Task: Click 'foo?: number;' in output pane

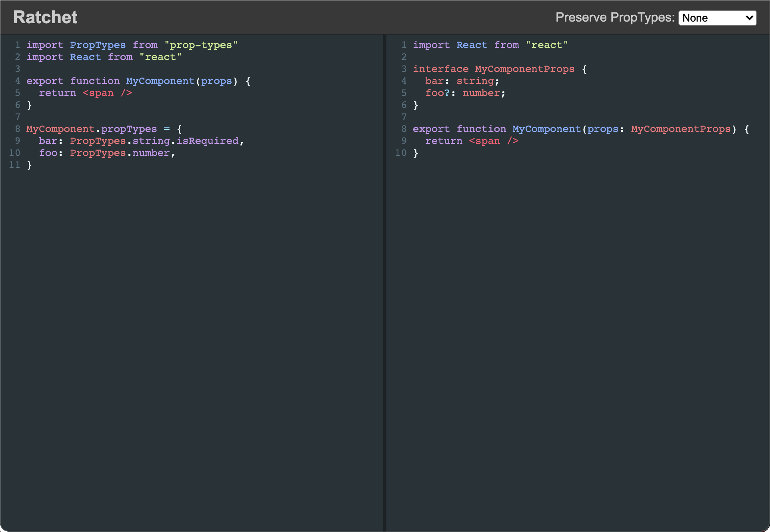Action: pyautogui.click(x=465, y=93)
